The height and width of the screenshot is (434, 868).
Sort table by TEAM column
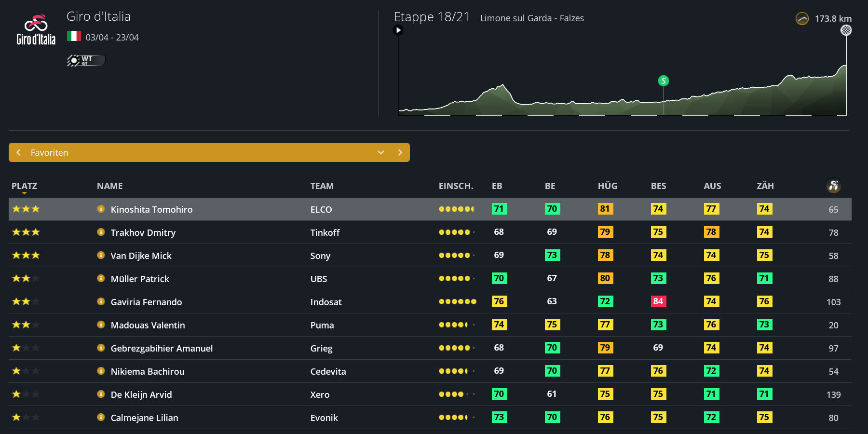[x=322, y=186]
